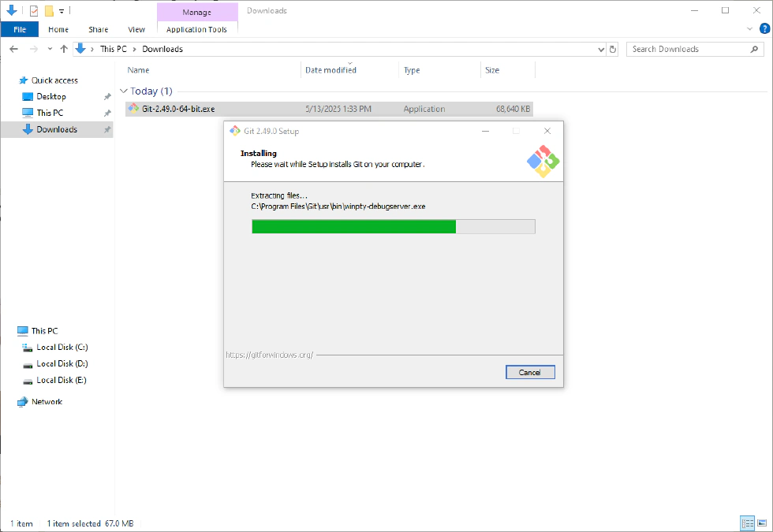
Task: Expand the ribbon with the chevron
Action: 750,29
